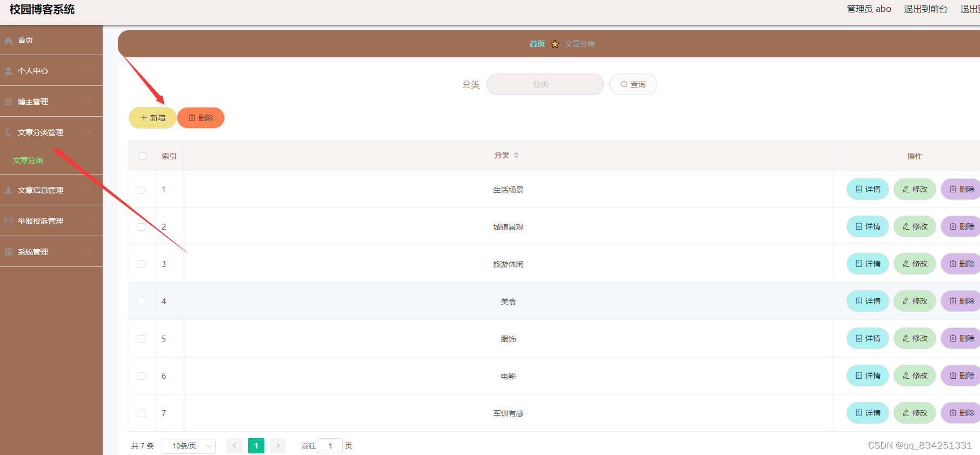Check the box for row 6 电影
The width and height of the screenshot is (980, 455).
coord(142,376)
